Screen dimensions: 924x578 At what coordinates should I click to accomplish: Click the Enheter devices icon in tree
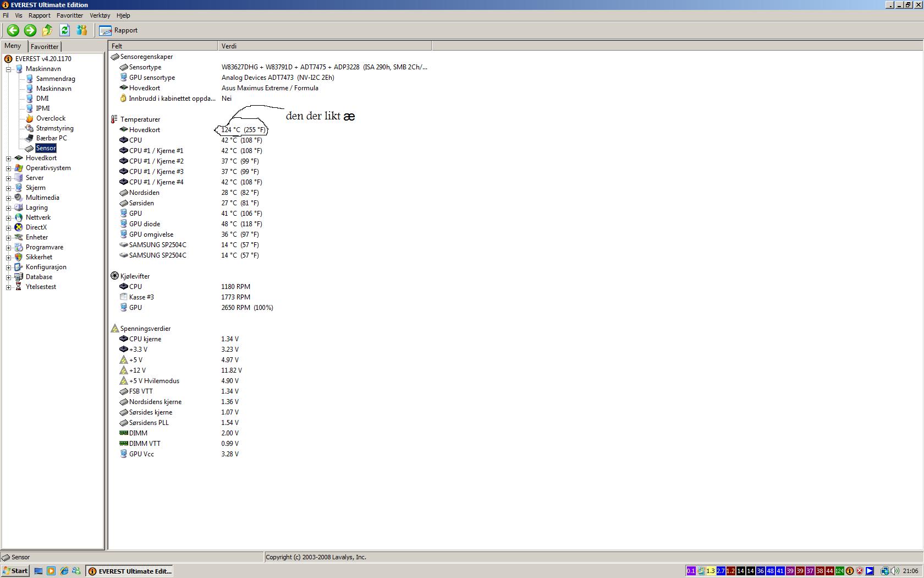pyautogui.click(x=19, y=237)
